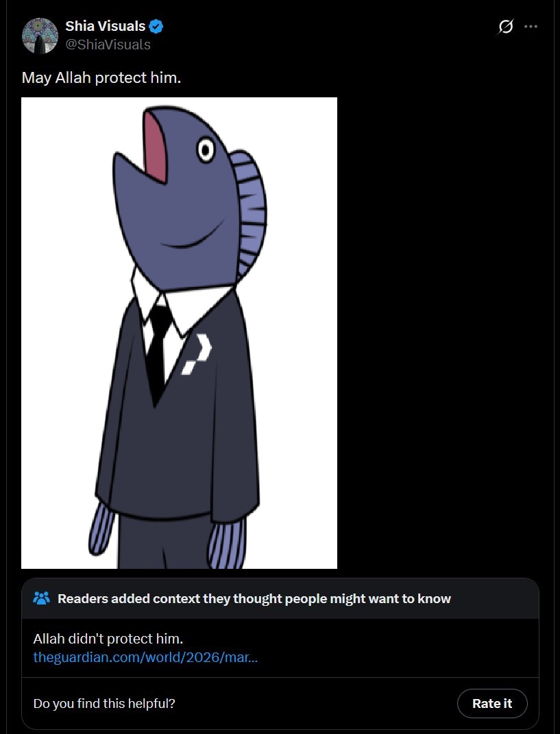
Task: Open the three-dot more options menu
Action: pyautogui.click(x=531, y=27)
